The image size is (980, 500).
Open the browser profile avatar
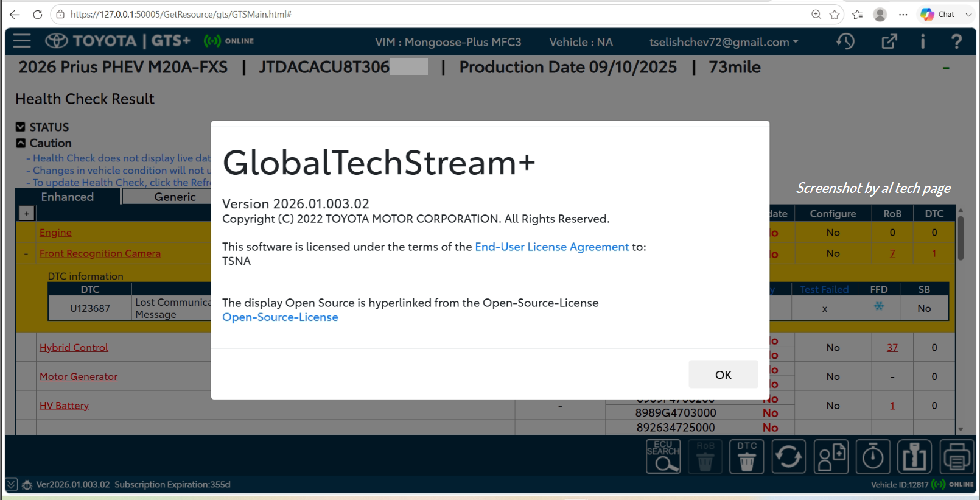click(880, 15)
